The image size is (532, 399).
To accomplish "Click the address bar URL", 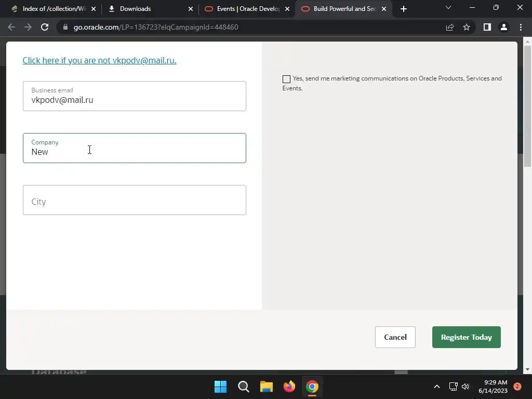I will (x=156, y=27).
